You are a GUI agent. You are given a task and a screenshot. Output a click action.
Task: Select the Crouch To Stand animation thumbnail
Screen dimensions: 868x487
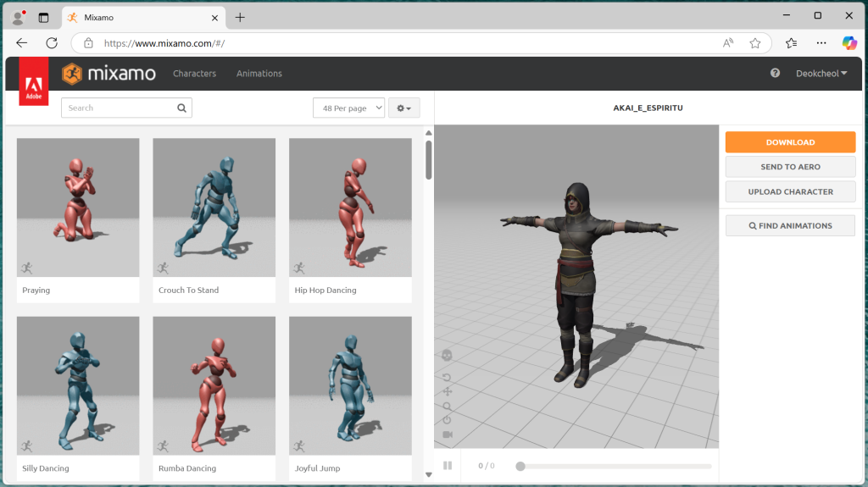click(x=214, y=208)
